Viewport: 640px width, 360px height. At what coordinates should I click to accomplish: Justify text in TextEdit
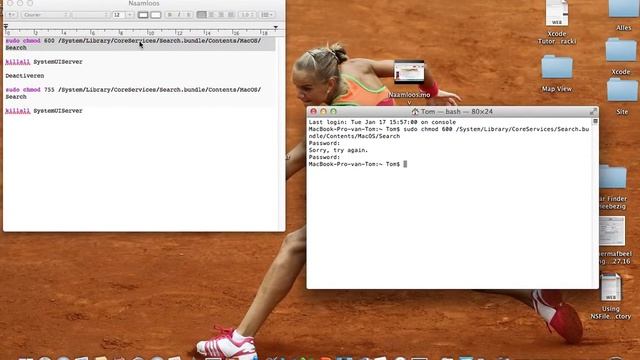(x=231, y=15)
